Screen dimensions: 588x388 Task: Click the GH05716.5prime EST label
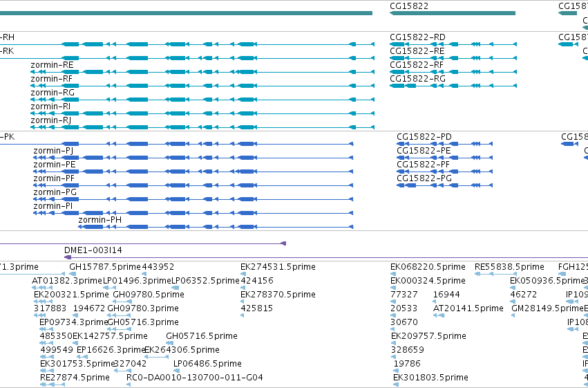click(x=202, y=337)
